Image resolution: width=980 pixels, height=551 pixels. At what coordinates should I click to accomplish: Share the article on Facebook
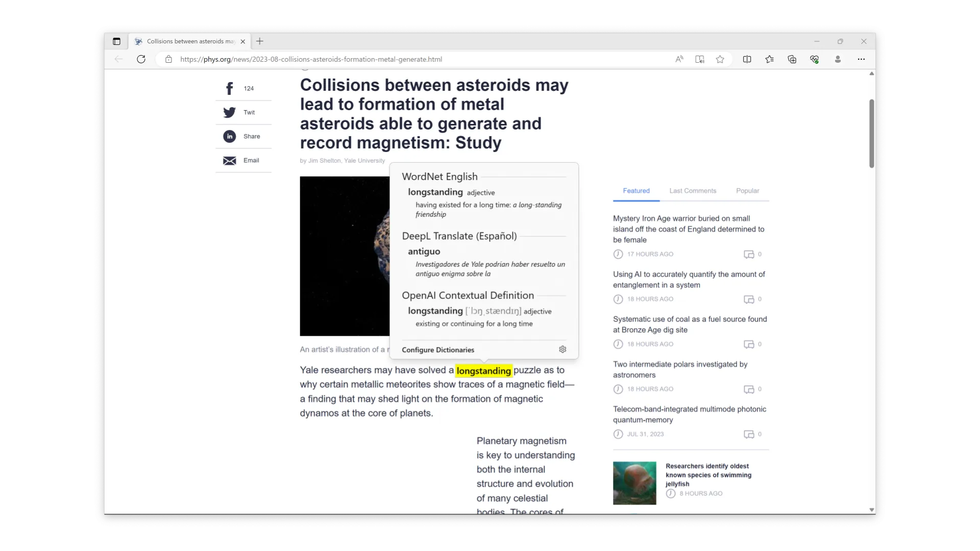[x=230, y=88]
